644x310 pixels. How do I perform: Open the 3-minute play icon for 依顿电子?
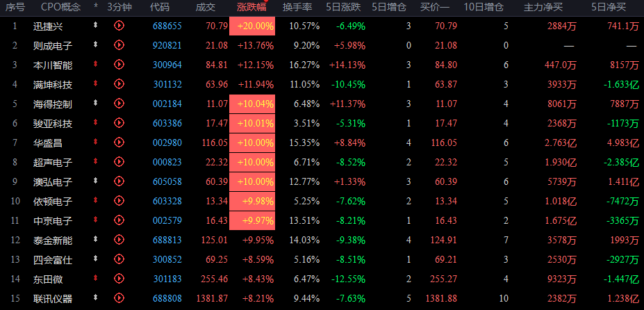click(x=119, y=201)
